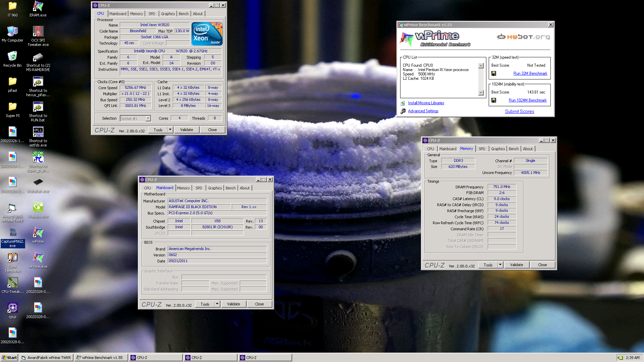The image size is (644, 362).
Task: Click the 32M benchmark save icon
Action: (494, 73)
